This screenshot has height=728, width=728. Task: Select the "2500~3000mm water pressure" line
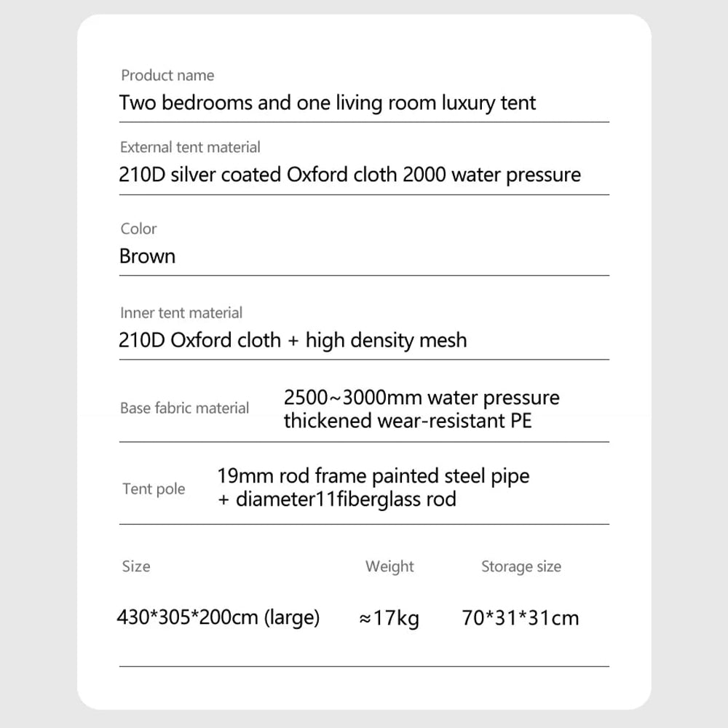[422, 398]
